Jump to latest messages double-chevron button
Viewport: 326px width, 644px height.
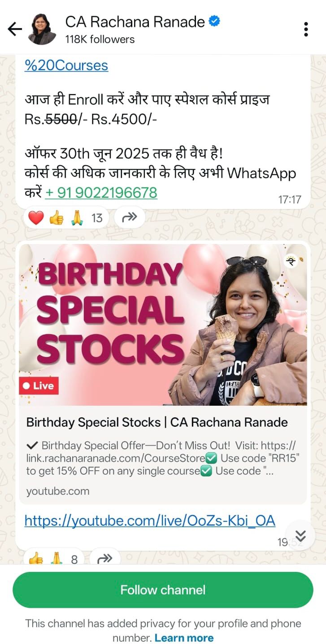[x=300, y=536]
